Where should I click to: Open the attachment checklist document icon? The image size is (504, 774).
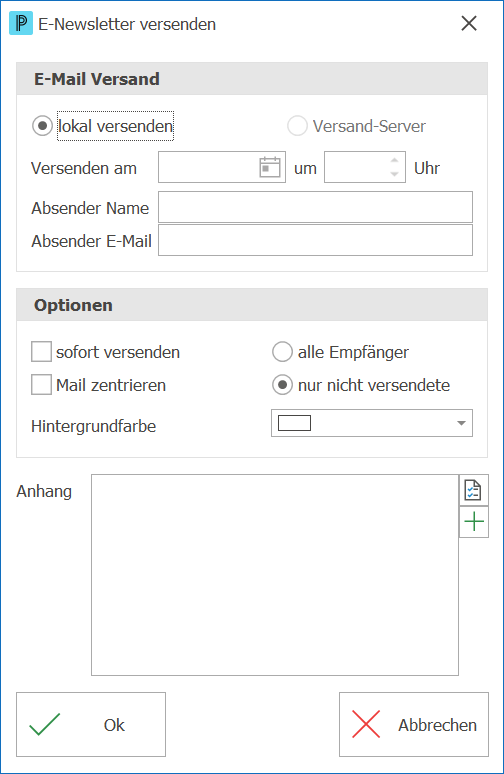click(473, 490)
